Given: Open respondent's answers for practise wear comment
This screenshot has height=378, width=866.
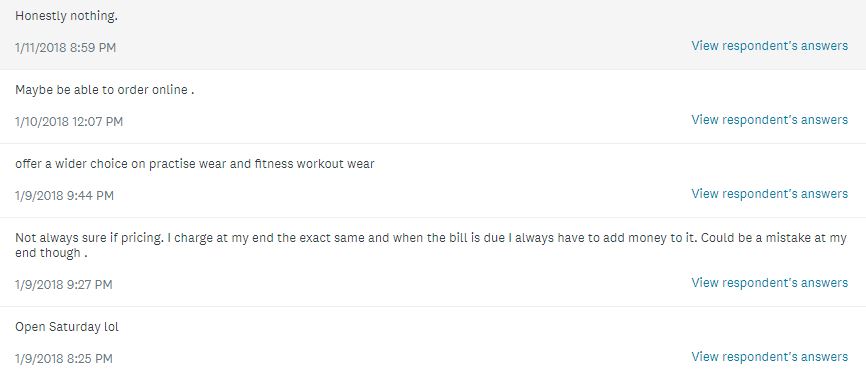Looking at the screenshot, I should tap(769, 194).
